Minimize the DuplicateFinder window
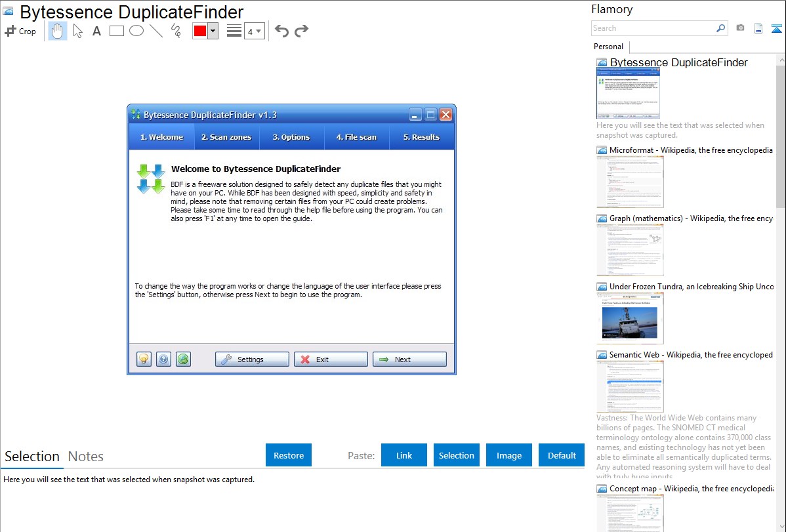The width and height of the screenshot is (786, 532). [415, 115]
